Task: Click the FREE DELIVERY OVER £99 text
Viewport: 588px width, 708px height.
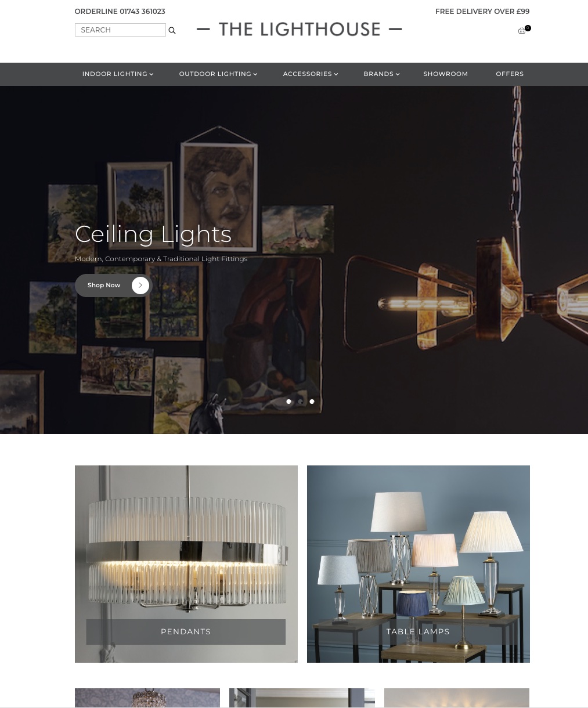Action: tap(482, 12)
